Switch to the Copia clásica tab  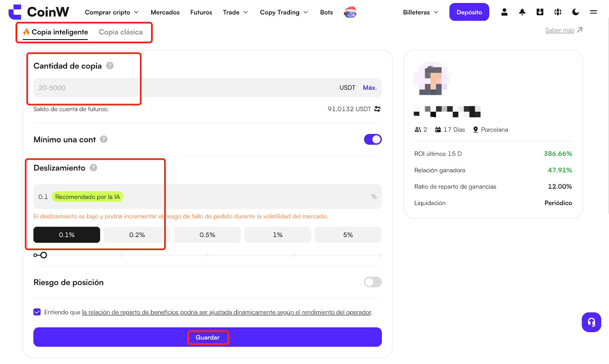[121, 32]
